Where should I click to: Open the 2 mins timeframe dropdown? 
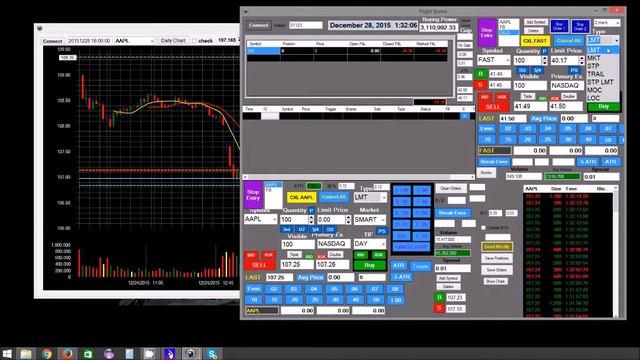pos(618,23)
